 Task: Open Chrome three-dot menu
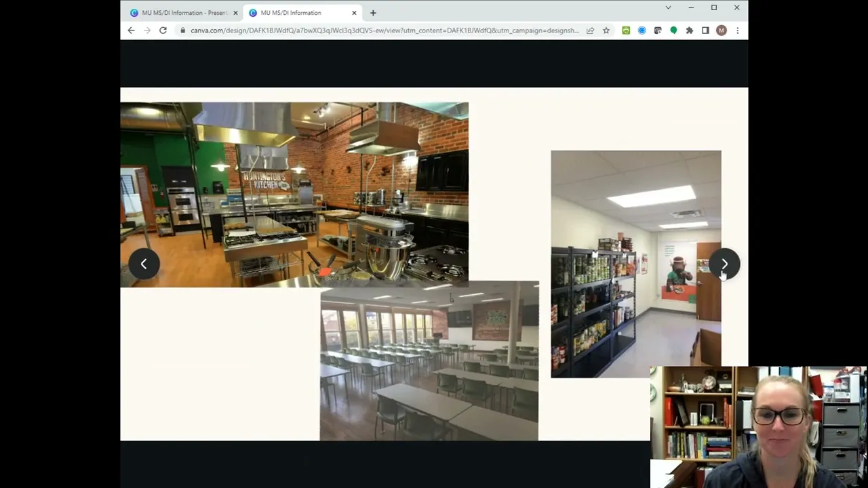(737, 30)
